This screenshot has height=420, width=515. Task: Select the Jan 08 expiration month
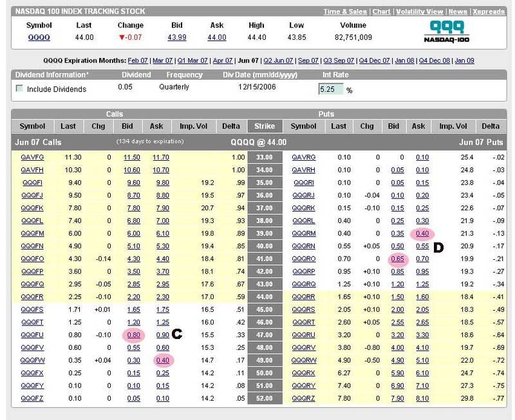coord(404,60)
